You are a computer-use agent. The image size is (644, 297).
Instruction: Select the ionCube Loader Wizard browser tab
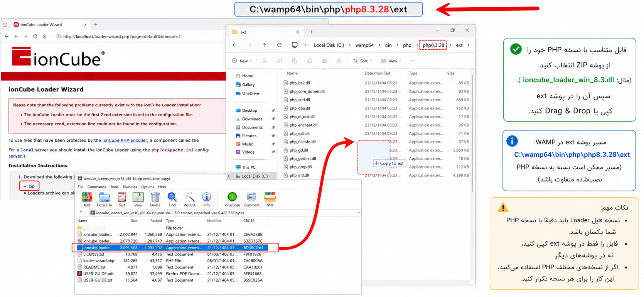pos(50,25)
